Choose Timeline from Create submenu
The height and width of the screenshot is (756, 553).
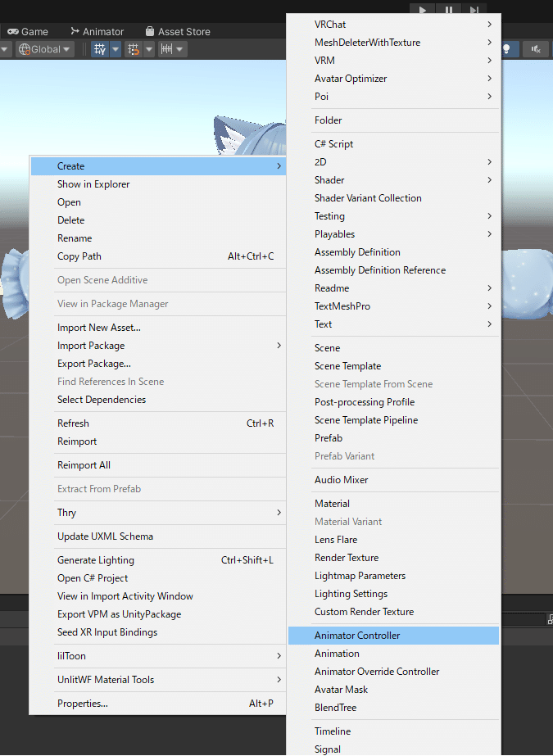[393, 731]
